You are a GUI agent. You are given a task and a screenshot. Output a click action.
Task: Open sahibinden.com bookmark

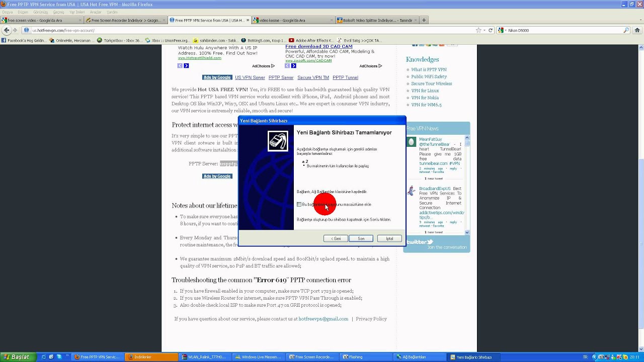tap(216, 40)
